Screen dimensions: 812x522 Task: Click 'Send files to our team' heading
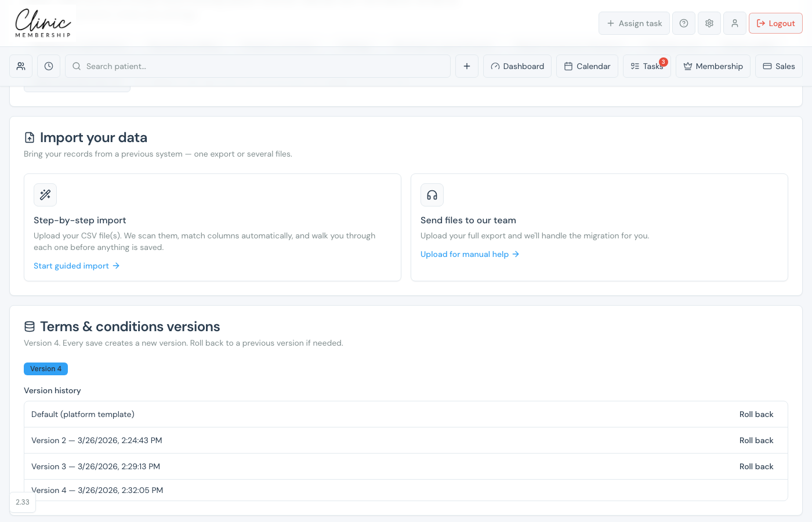coord(468,220)
